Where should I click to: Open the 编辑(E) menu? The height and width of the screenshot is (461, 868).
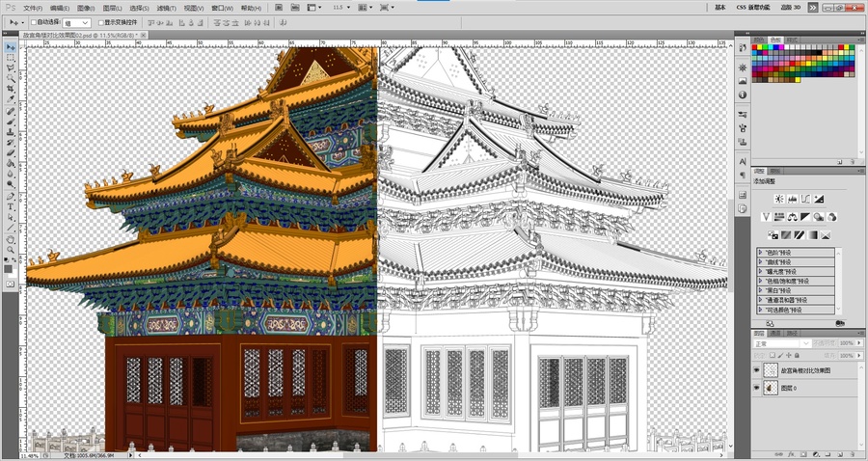(x=60, y=8)
